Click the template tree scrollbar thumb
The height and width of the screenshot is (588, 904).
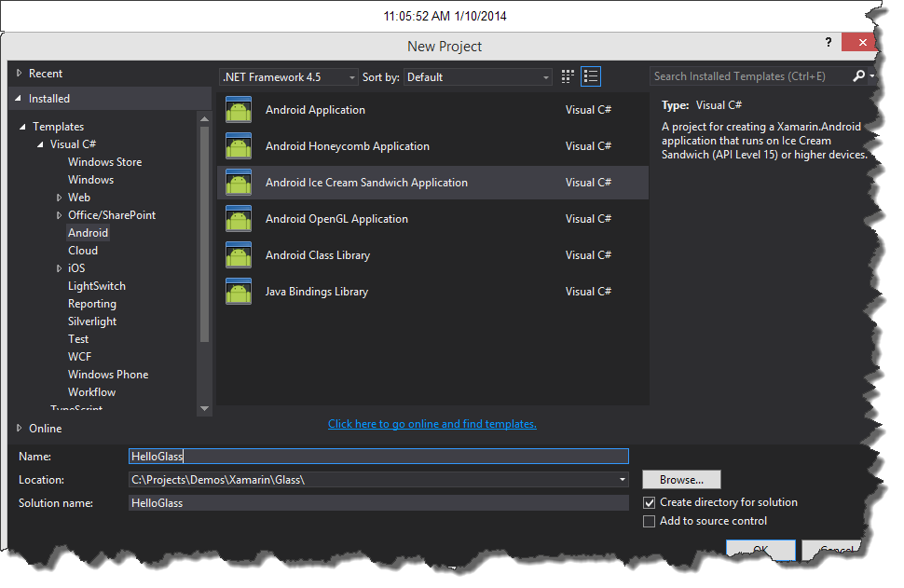pyautogui.click(x=204, y=234)
